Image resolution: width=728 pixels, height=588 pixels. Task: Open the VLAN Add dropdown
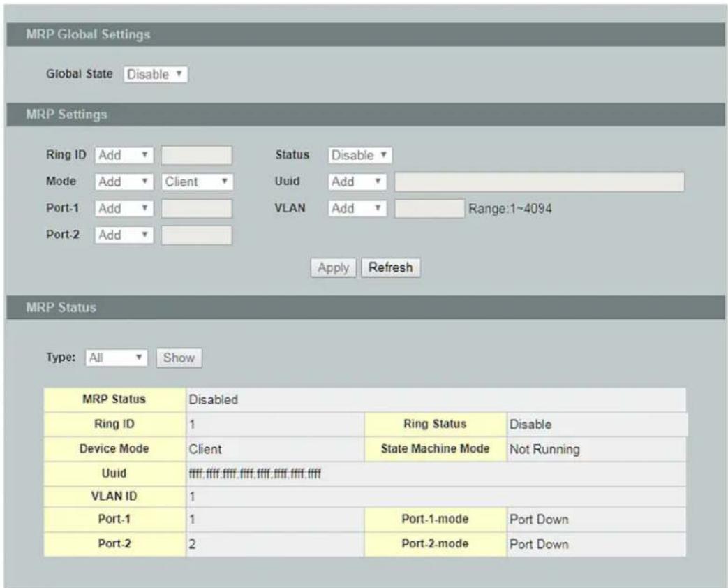pos(357,209)
